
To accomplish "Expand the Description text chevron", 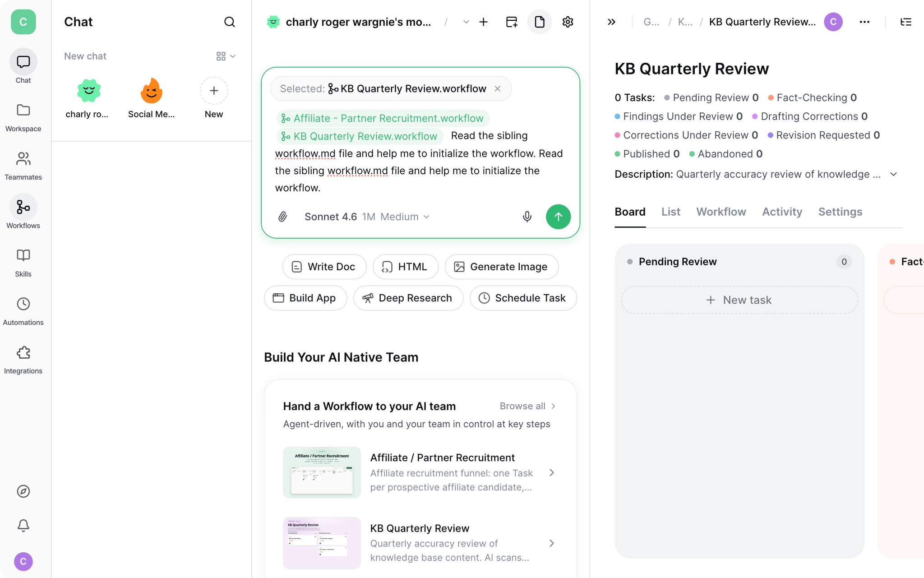I will [x=893, y=174].
